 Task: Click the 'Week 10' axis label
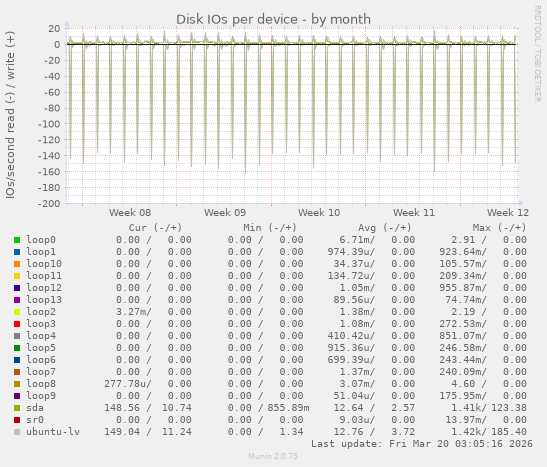pos(319,213)
